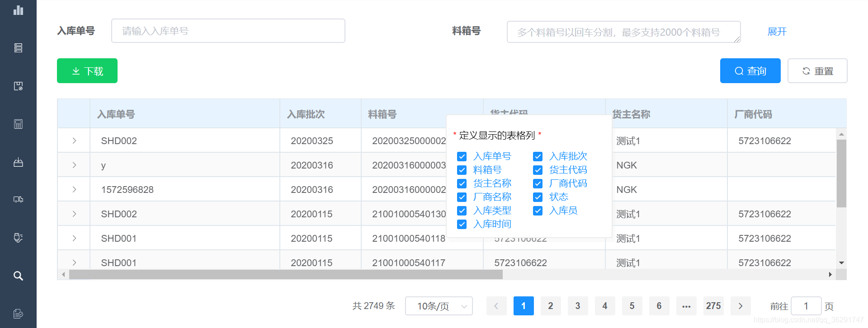Select page 5 in pagination
The image size is (868, 328).
(632, 306)
